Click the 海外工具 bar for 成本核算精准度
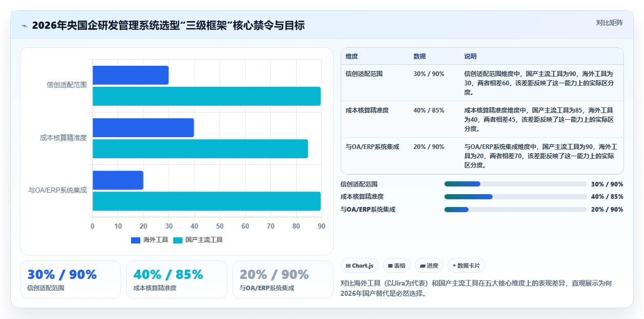The image size is (644, 319). coord(143,127)
